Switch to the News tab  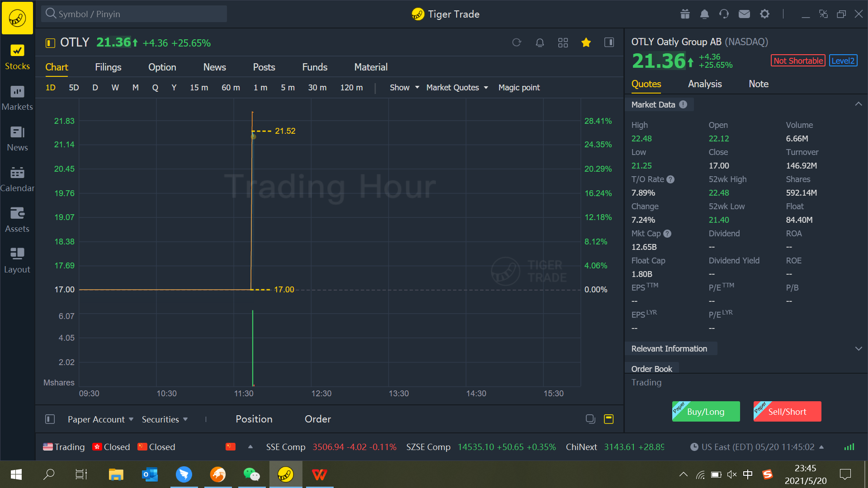tap(215, 67)
